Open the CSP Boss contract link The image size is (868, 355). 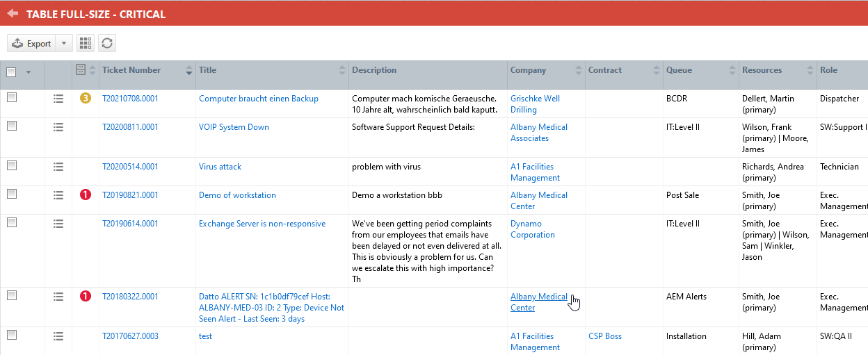point(604,336)
